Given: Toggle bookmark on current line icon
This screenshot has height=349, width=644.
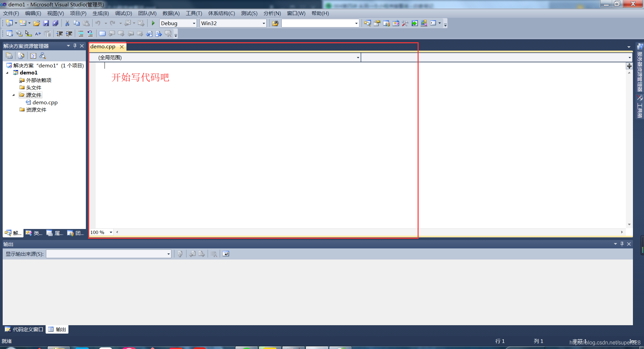Looking at the screenshot, I should coord(102,34).
